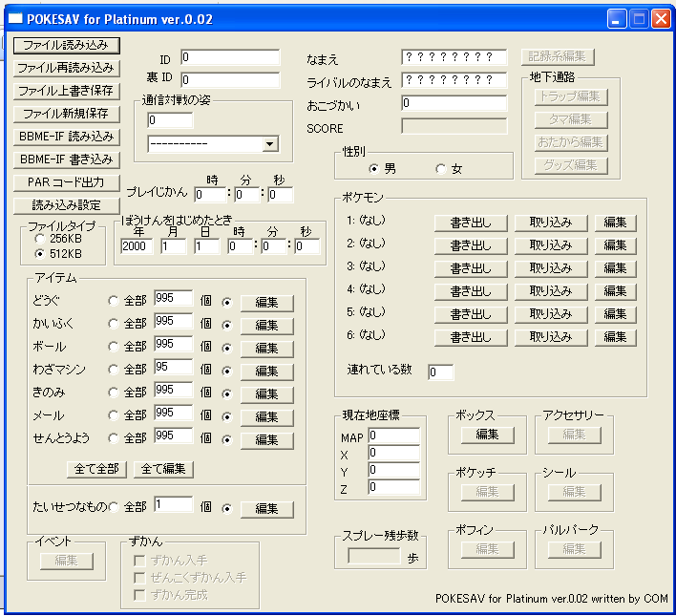
Task: Click the ファイル再読み込み button
Action: click(x=67, y=68)
